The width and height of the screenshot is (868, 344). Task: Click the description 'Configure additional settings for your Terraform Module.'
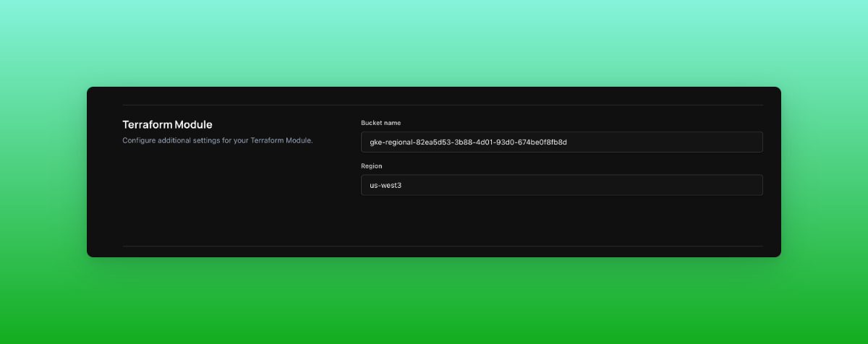pyautogui.click(x=218, y=140)
